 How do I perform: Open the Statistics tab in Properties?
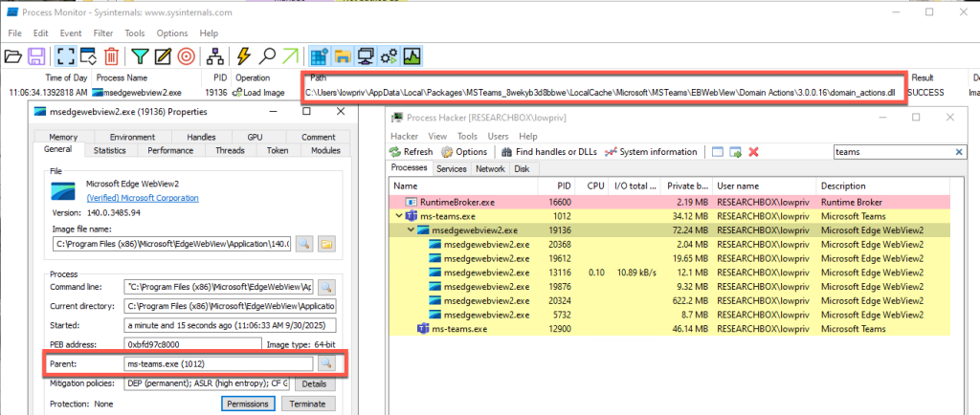point(109,150)
